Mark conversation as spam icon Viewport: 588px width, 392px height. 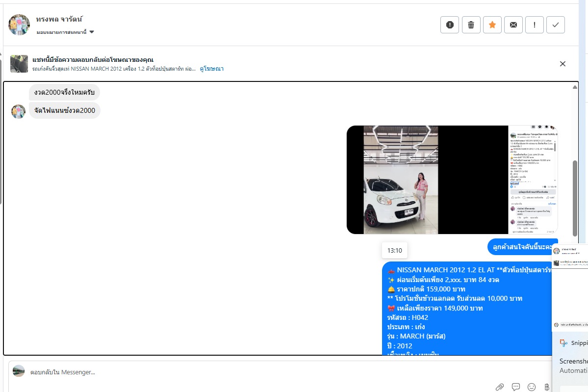pos(450,25)
